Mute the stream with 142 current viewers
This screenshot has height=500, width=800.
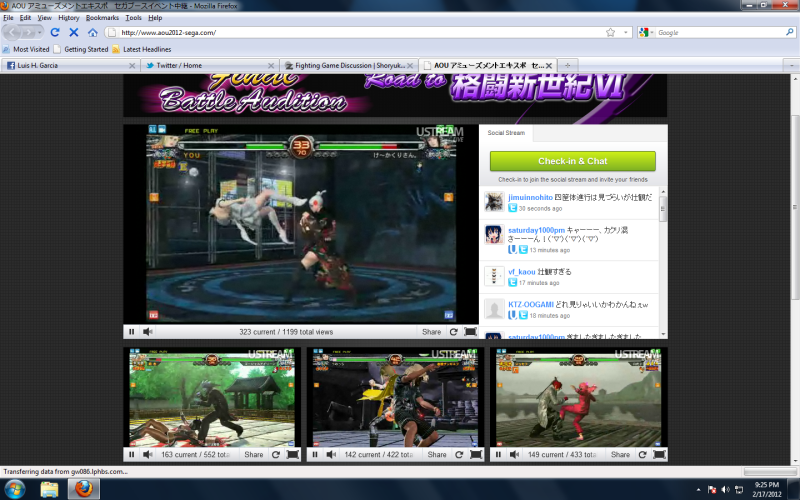pos(331,454)
